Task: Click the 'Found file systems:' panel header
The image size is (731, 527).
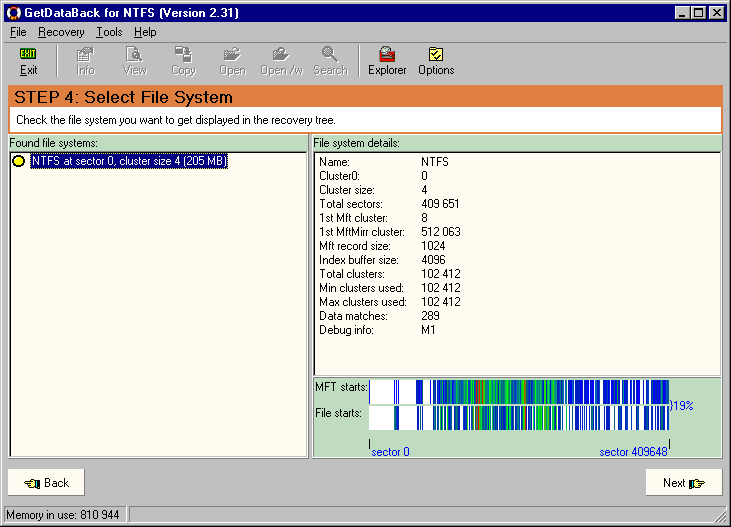Action: pyautogui.click(x=54, y=143)
